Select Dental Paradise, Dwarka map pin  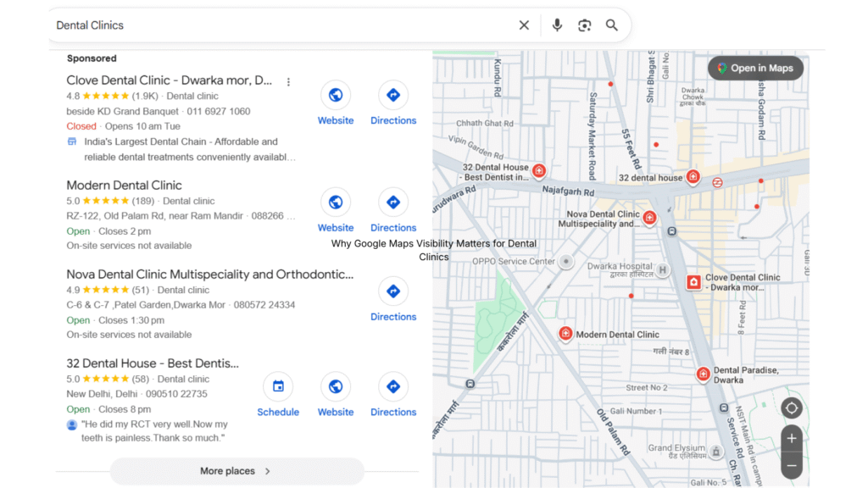pyautogui.click(x=703, y=374)
